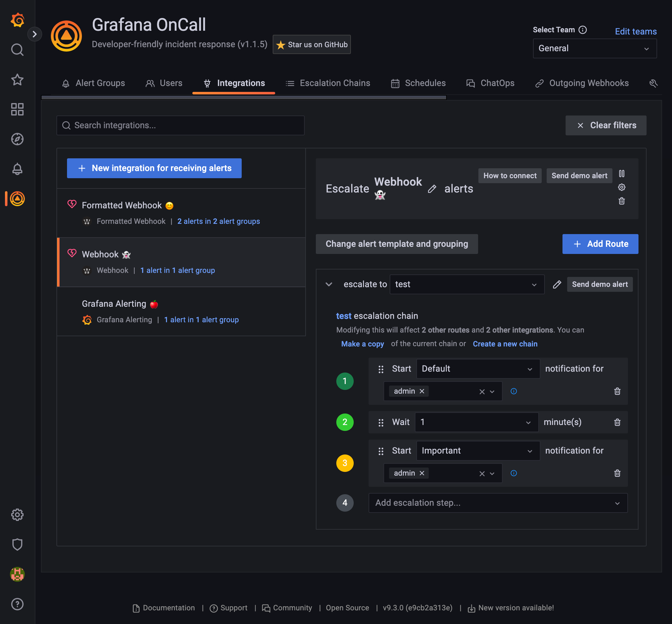Open Alerting via the sidebar bell icon

(17, 169)
